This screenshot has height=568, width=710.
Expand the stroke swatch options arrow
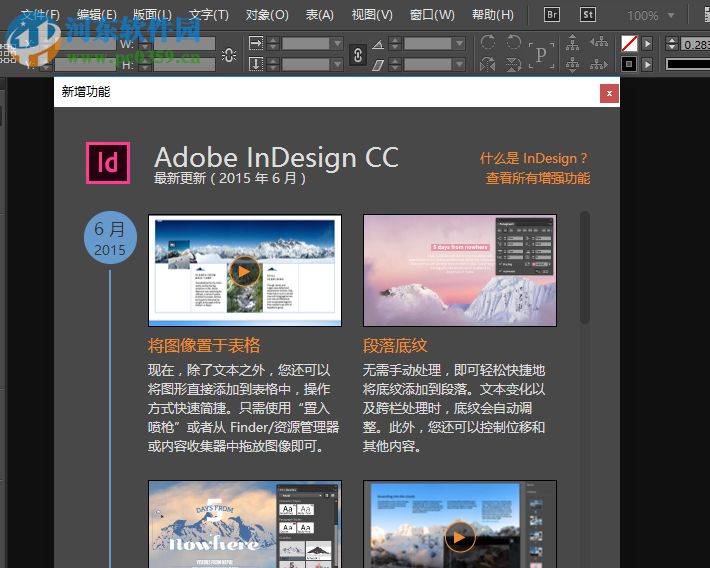pos(648,64)
